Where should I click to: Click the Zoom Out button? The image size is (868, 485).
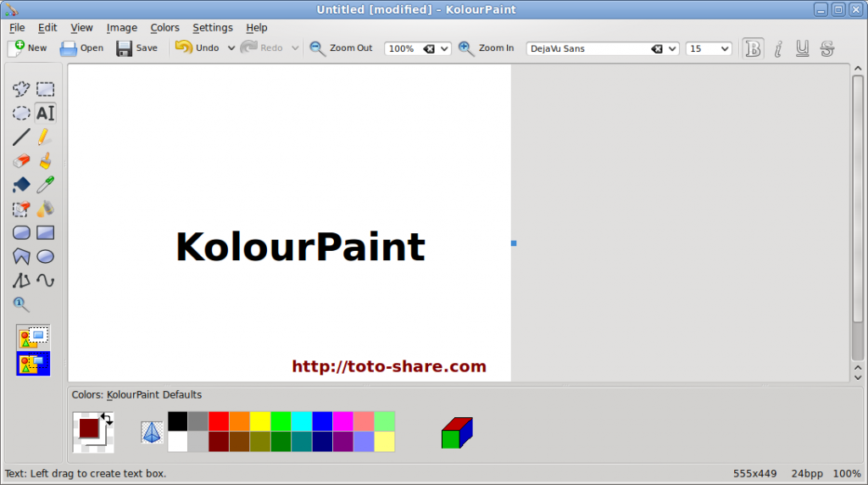point(341,48)
